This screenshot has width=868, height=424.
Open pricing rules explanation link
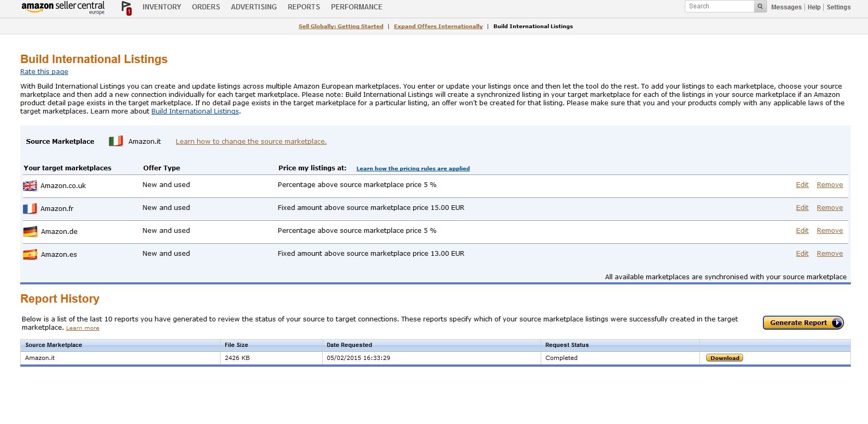(413, 168)
